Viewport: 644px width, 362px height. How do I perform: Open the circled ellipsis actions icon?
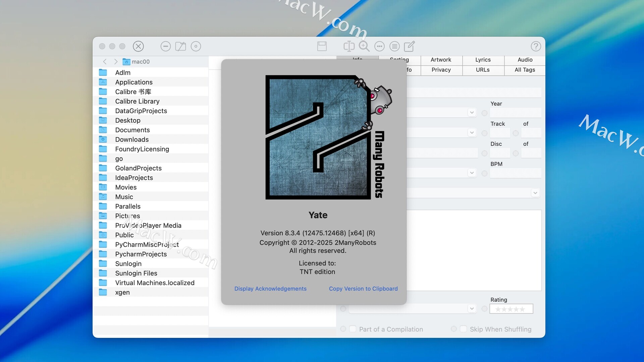coord(379,46)
